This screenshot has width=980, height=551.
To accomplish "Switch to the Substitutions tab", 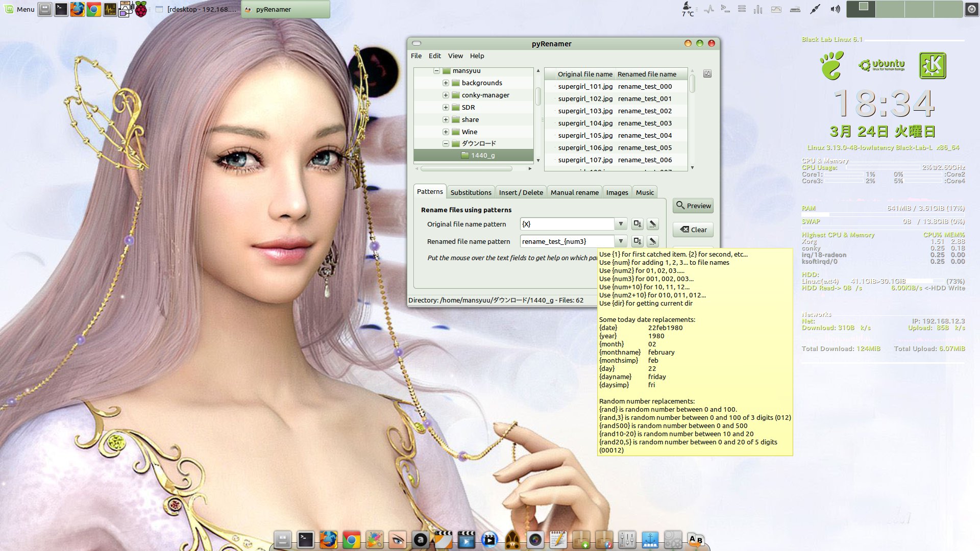I will click(x=471, y=192).
